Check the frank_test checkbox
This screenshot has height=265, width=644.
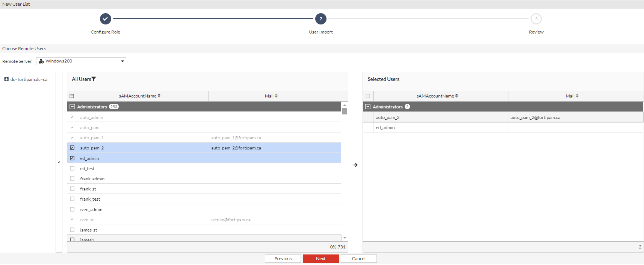pos(72,199)
